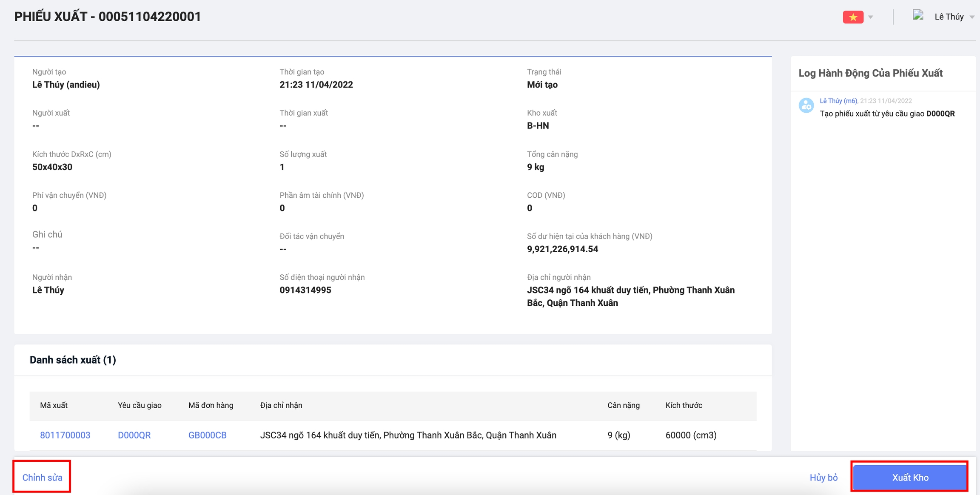Open the language dropdown arrow
Viewport: 980px width, 495px height.
point(871,17)
